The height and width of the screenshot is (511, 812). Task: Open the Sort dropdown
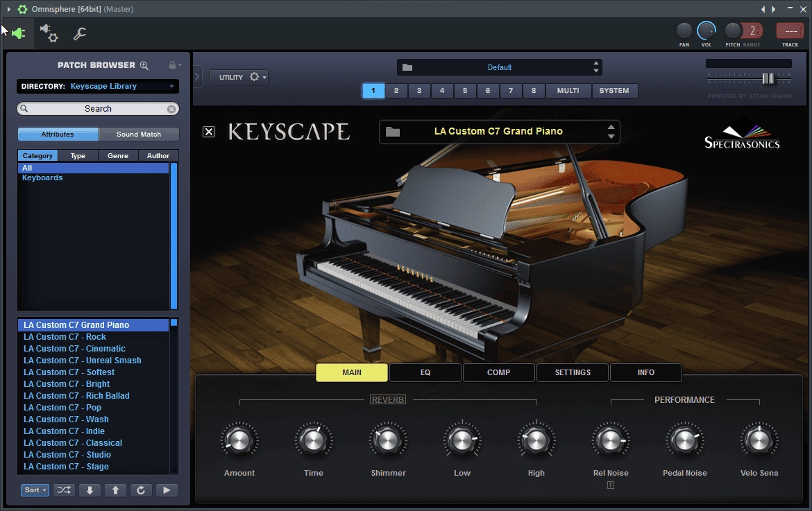35,490
